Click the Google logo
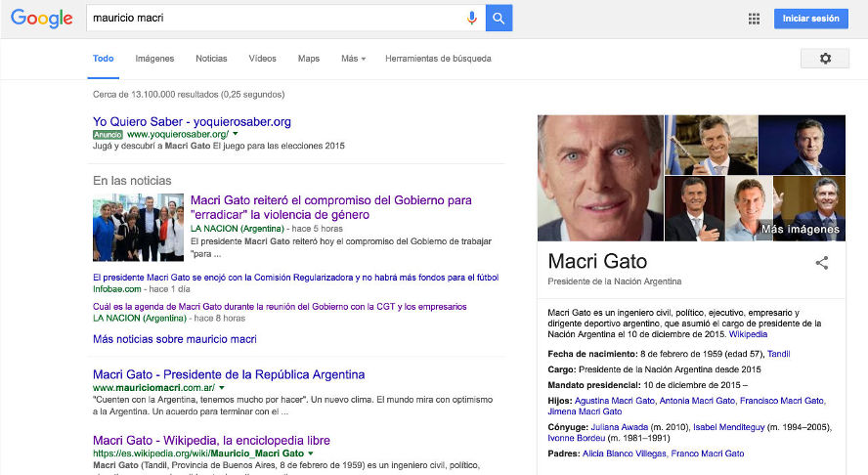 click(x=41, y=19)
